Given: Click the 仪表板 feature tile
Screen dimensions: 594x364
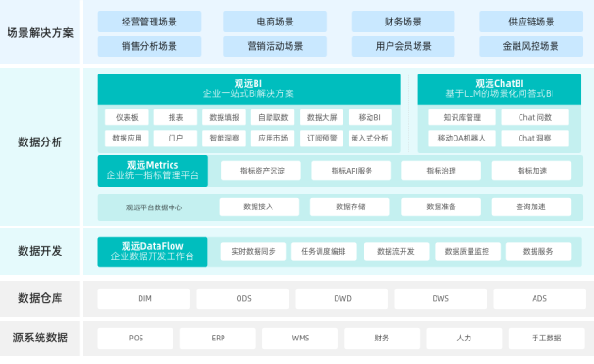Looking at the screenshot, I should 126,118.
